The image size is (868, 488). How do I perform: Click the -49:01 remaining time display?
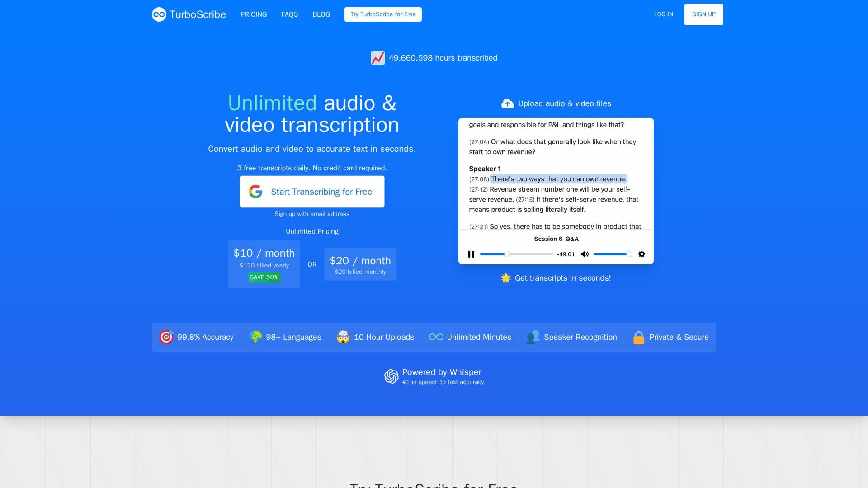click(x=566, y=254)
